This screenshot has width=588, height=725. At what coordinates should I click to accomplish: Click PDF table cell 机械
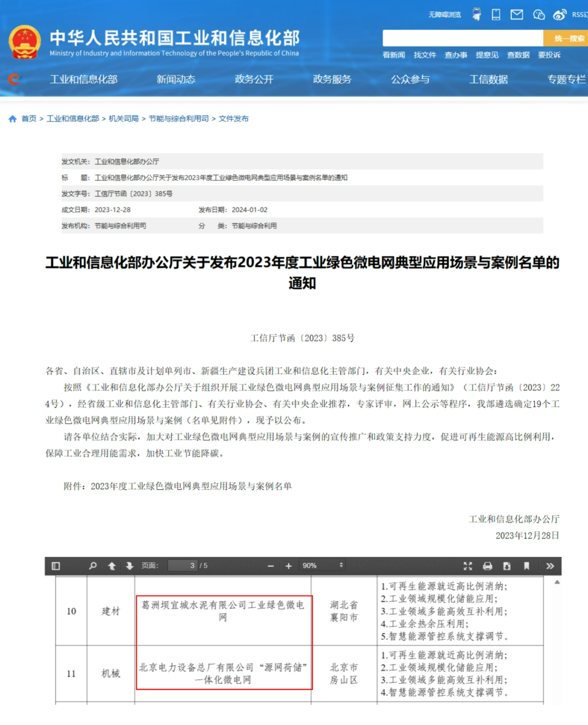point(111,673)
